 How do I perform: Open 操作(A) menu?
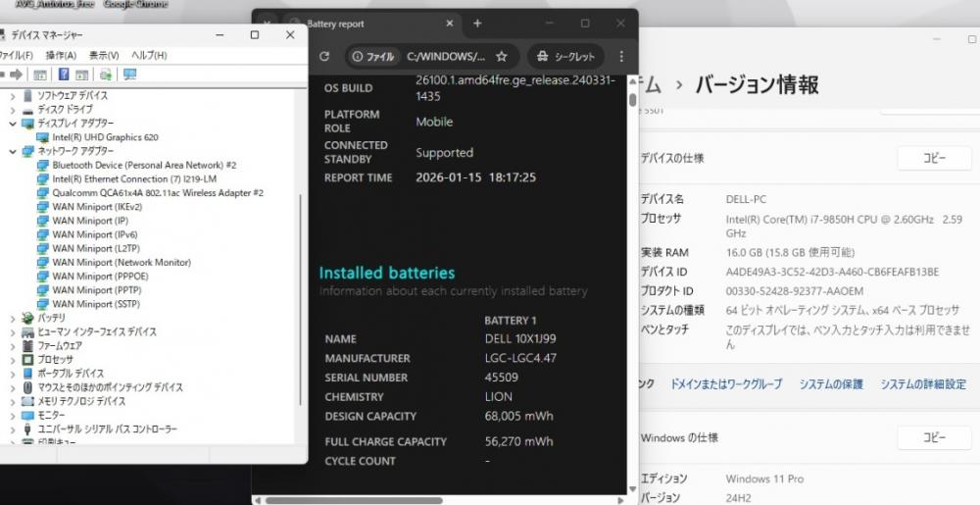coord(61,55)
